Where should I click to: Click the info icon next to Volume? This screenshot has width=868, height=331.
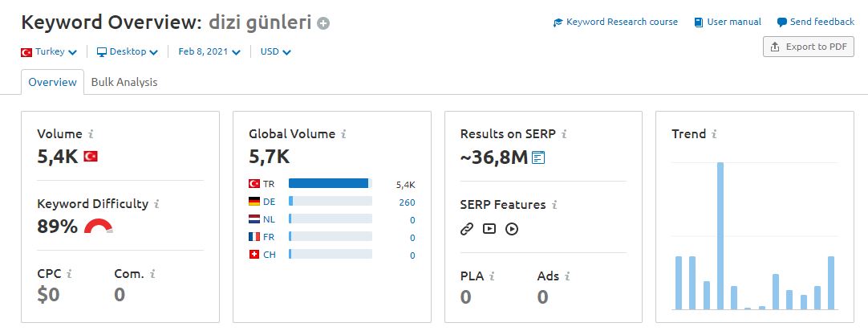tap(91, 133)
